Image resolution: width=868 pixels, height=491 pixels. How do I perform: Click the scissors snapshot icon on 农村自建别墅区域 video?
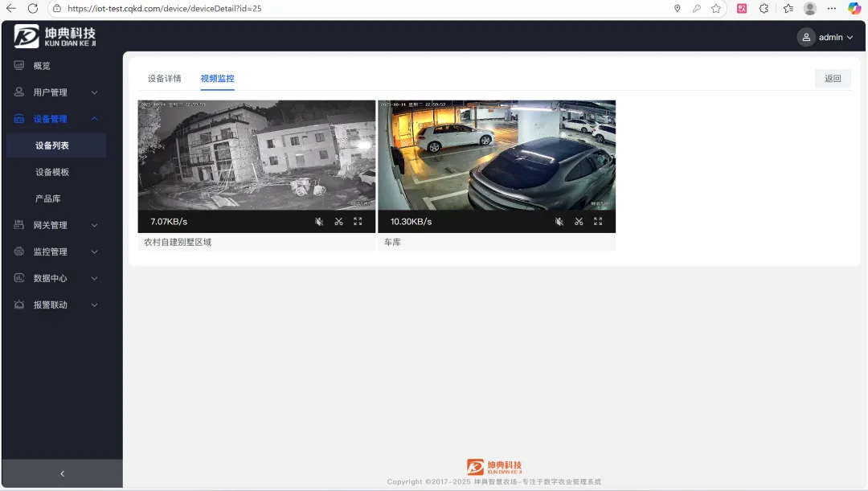(x=339, y=222)
